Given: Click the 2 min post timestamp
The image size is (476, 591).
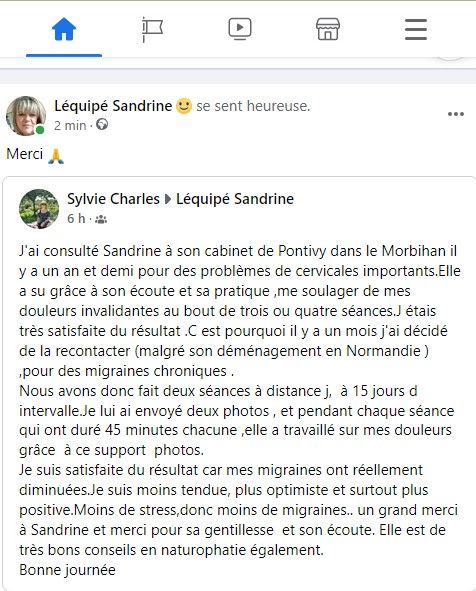Looking at the screenshot, I should tap(70, 125).
